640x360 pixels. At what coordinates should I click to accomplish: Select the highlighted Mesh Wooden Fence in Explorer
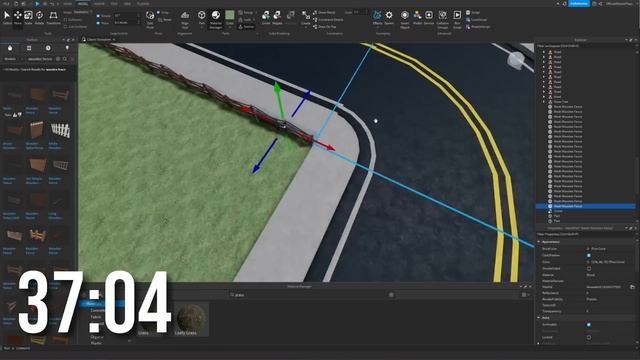(x=585, y=207)
